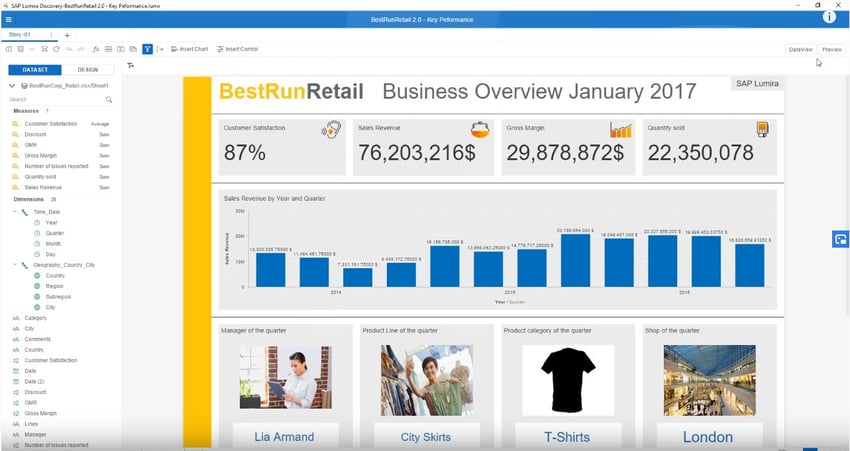Viewport: 850px width, 451px height.
Task: Click the two-column layout icon in toolbar
Action: pyautogui.click(x=120, y=49)
